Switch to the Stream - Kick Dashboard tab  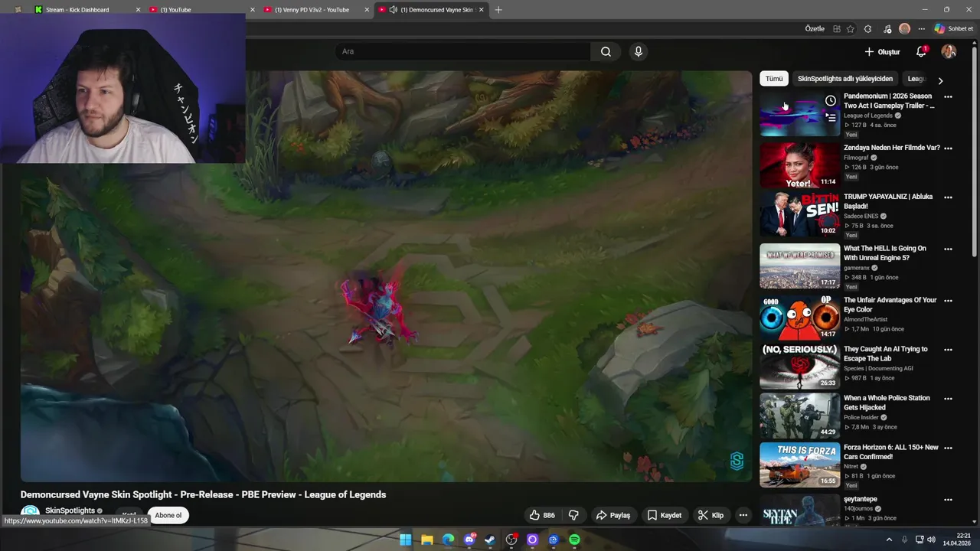85,10
